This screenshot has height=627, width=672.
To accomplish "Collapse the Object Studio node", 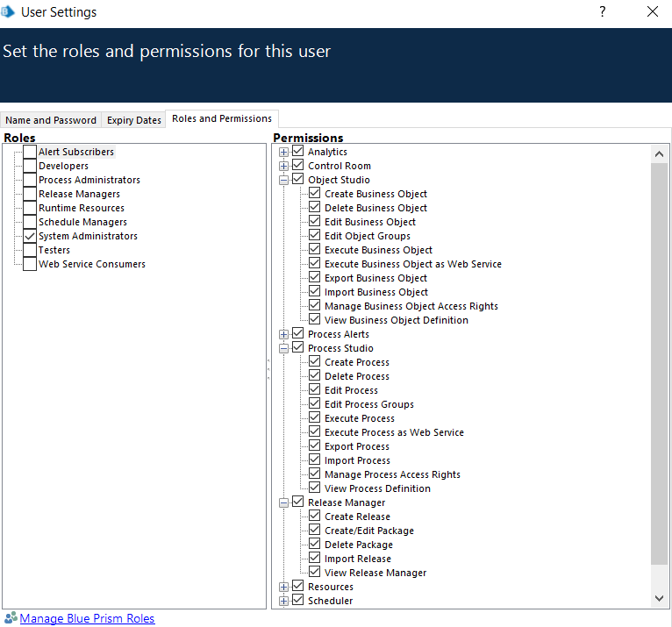I will click(283, 180).
